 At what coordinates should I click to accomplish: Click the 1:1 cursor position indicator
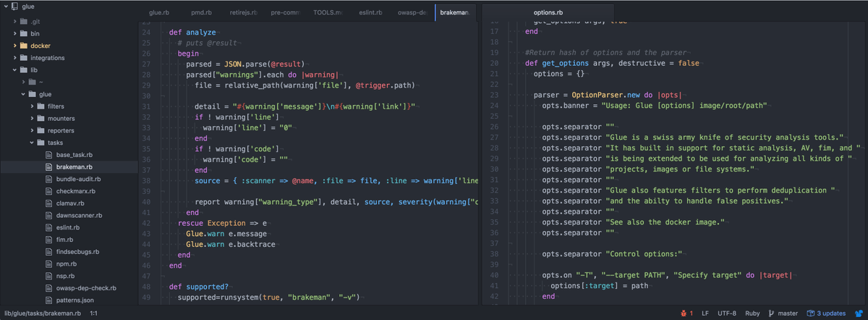pyautogui.click(x=94, y=313)
